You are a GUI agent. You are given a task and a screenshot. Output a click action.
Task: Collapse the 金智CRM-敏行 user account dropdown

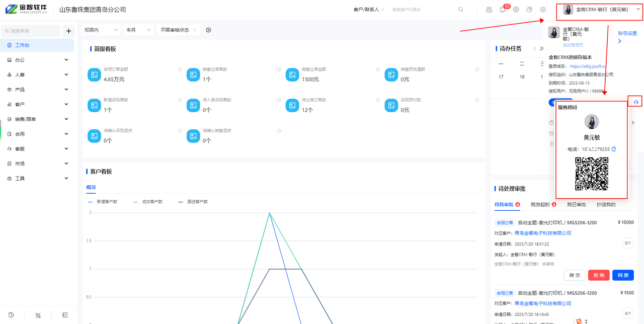point(638,10)
